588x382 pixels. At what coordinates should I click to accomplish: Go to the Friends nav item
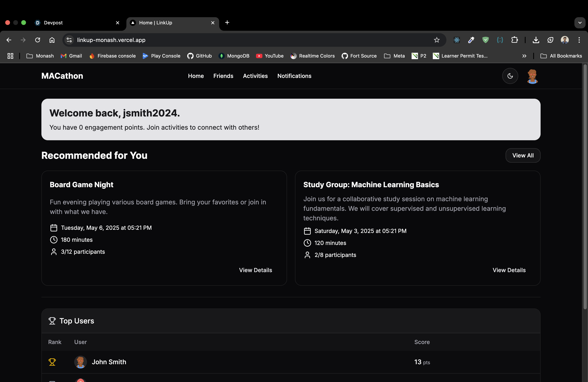(223, 76)
